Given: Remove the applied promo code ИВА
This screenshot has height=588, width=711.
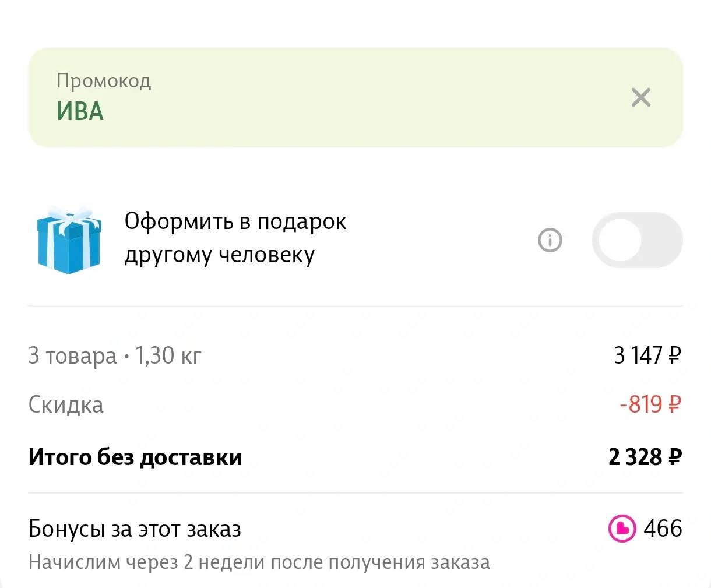Looking at the screenshot, I should coord(640,97).
